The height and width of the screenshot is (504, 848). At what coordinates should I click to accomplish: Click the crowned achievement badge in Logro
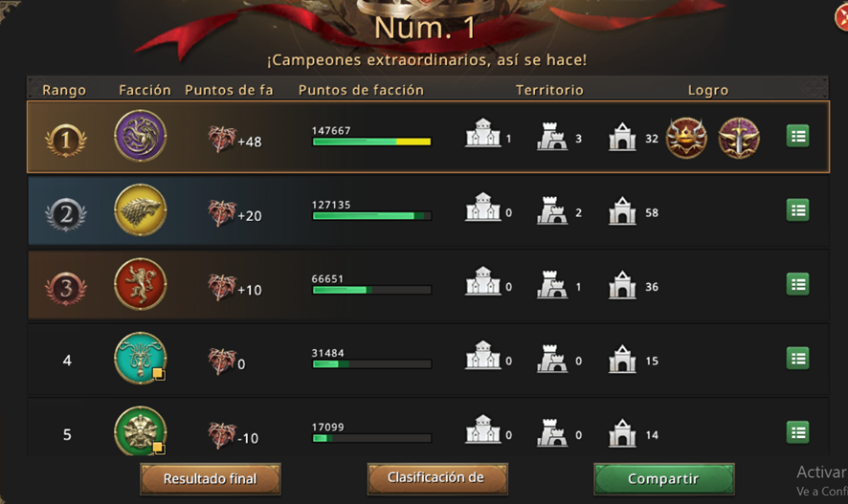pyautogui.click(x=686, y=139)
